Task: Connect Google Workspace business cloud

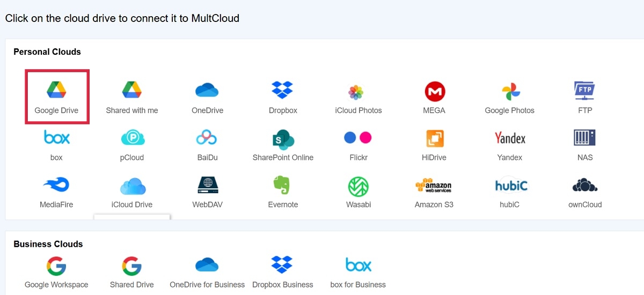Action: point(56,272)
